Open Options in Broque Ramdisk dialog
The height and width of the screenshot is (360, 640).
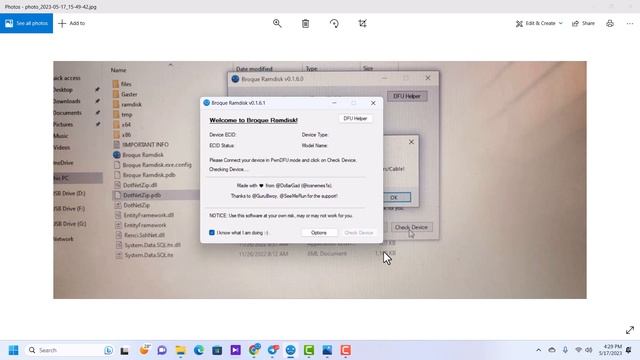tap(319, 233)
